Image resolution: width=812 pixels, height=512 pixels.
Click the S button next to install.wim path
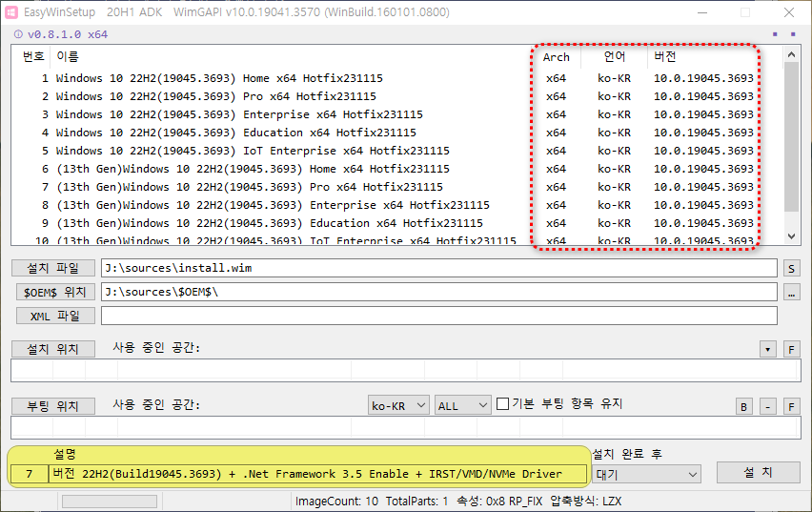click(x=791, y=269)
